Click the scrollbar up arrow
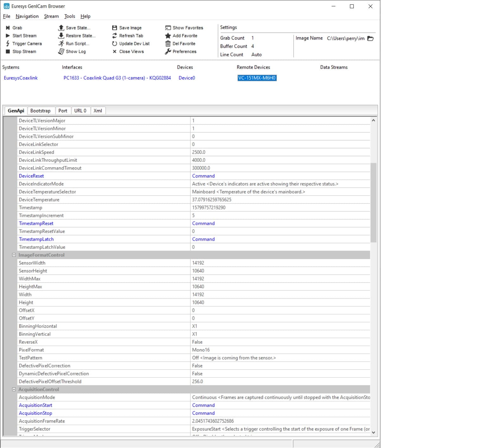Screen dimensions: 486x448 (x=373, y=120)
